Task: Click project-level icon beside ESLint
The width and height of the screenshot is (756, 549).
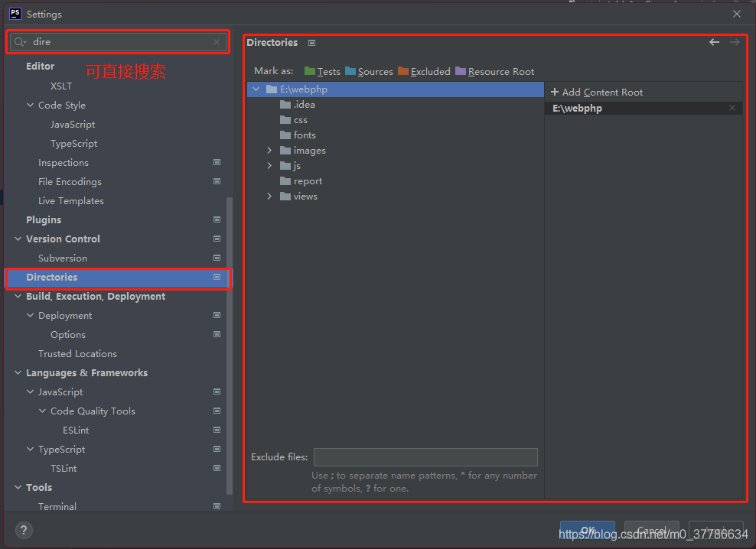Action: click(x=217, y=430)
